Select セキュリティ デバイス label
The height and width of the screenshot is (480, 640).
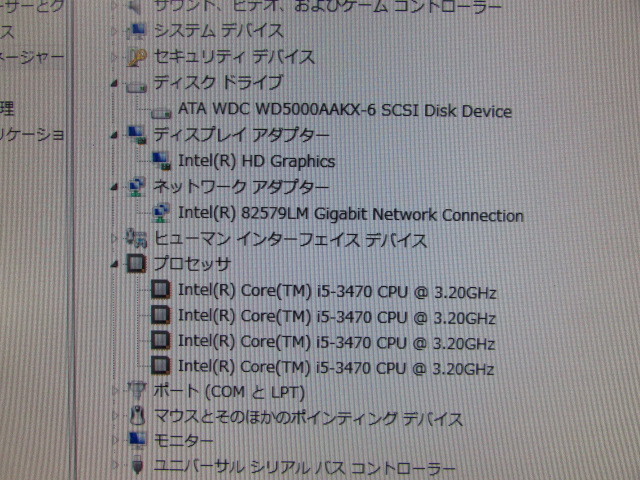pos(234,57)
